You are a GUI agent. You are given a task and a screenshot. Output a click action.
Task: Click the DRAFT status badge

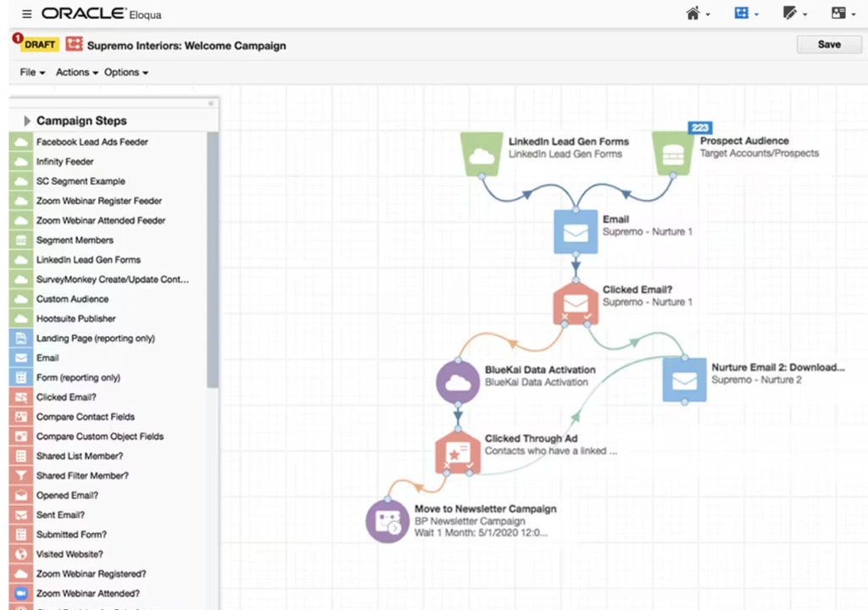click(x=39, y=45)
